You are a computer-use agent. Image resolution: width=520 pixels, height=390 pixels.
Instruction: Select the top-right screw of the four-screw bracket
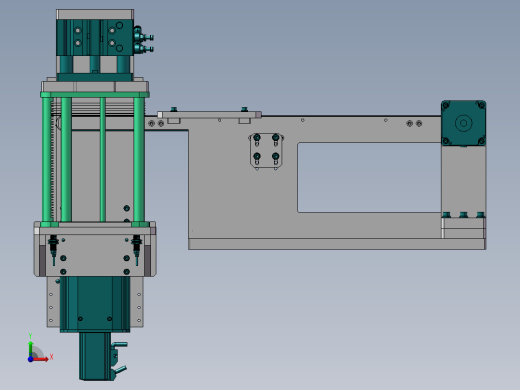pos(275,137)
